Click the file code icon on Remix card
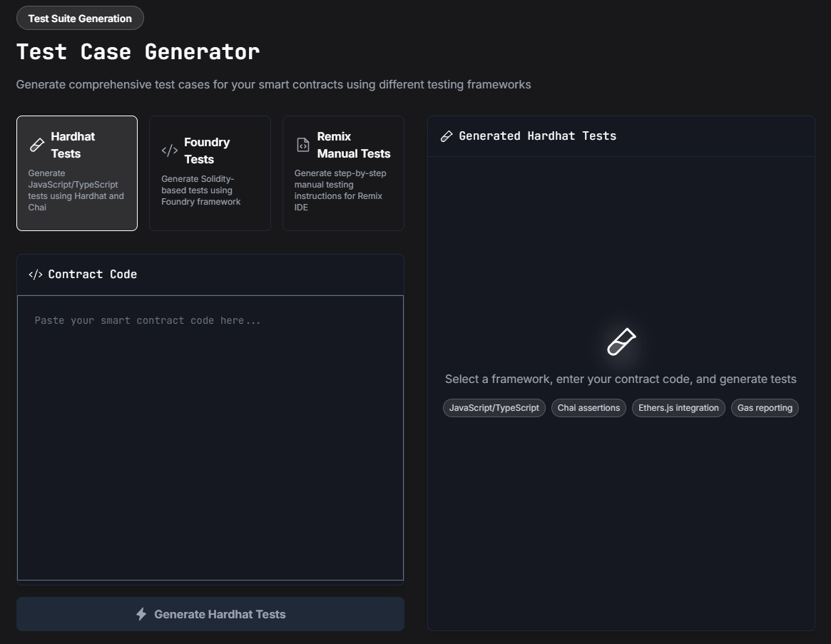This screenshot has width=831, height=644. point(303,145)
